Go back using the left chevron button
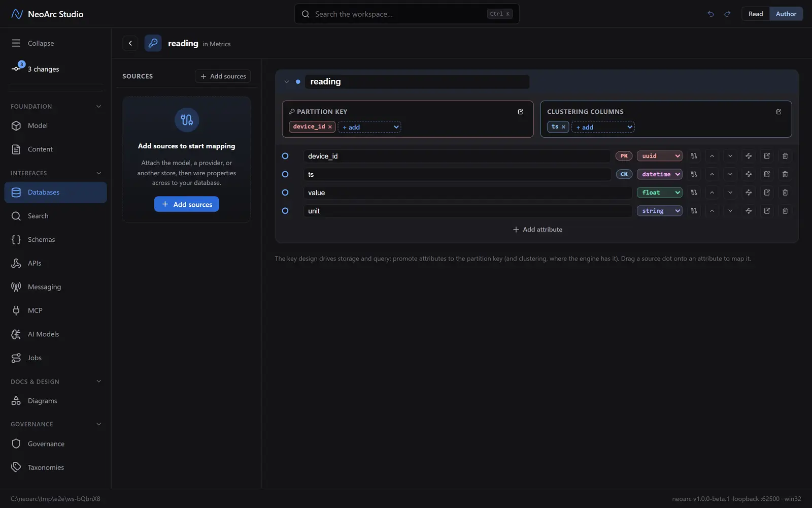 (x=130, y=43)
